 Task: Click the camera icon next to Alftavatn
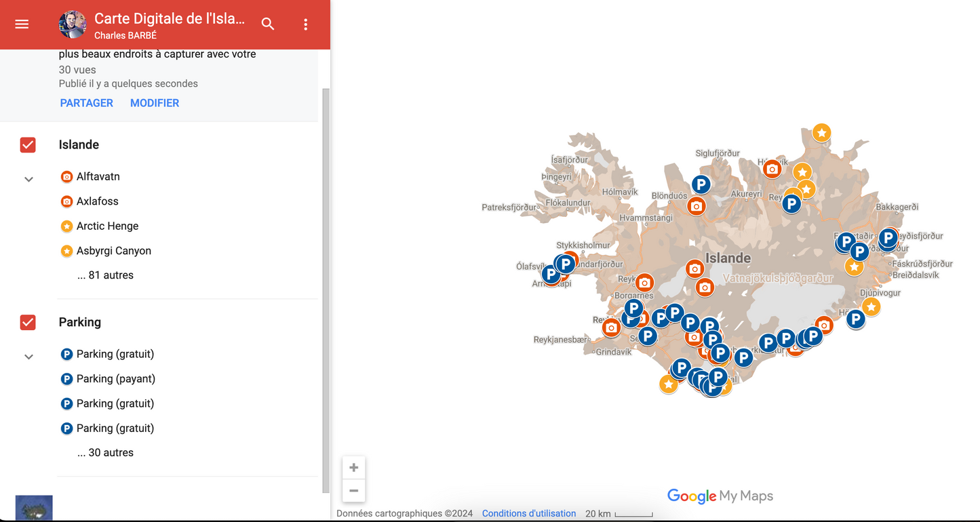[66, 176]
